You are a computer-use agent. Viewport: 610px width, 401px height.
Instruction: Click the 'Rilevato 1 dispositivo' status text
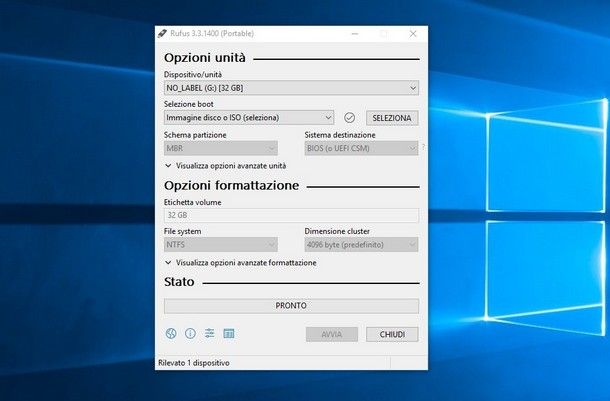click(194, 363)
